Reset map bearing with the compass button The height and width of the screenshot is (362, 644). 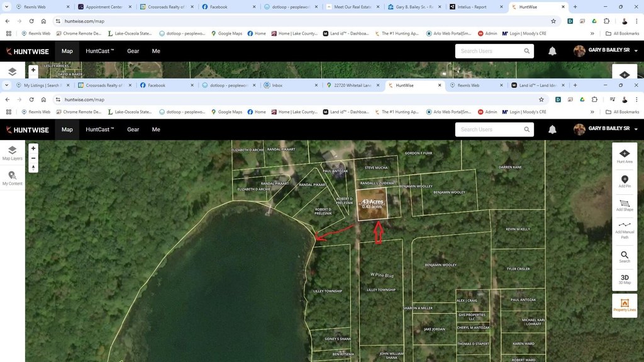[x=33, y=168]
